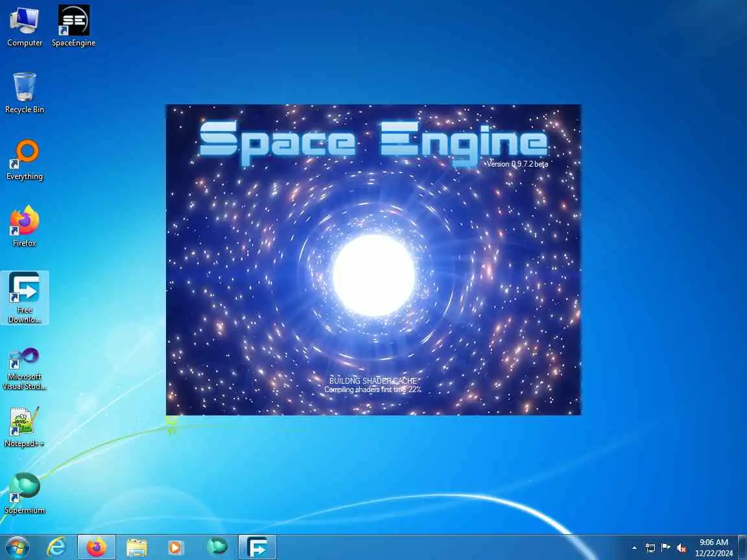This screenshot has height=560, width=747.
Task: Click the muted volume tray icon
Action: pos(682,548)
